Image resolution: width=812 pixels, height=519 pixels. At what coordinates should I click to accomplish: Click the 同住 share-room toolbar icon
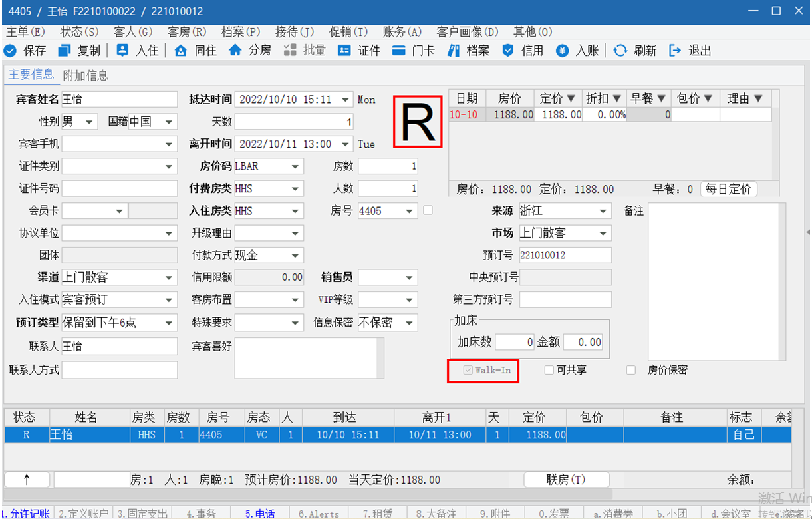[180, 50]
